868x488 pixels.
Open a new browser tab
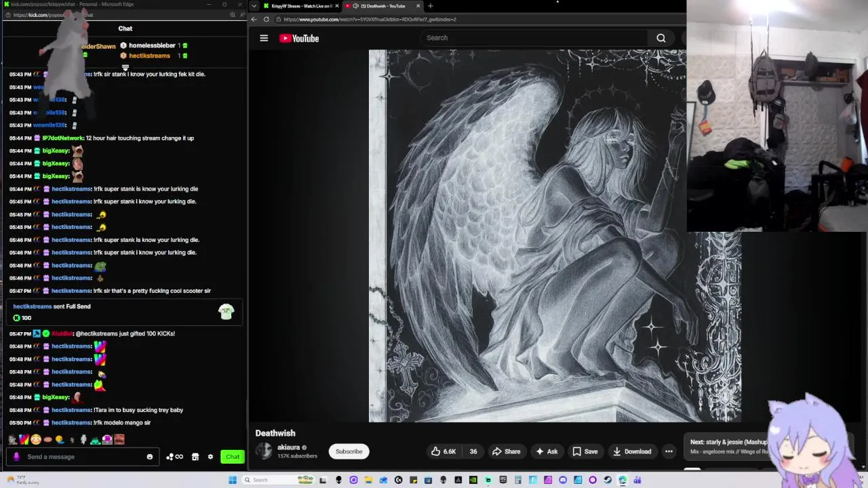[x=430, y=5]
